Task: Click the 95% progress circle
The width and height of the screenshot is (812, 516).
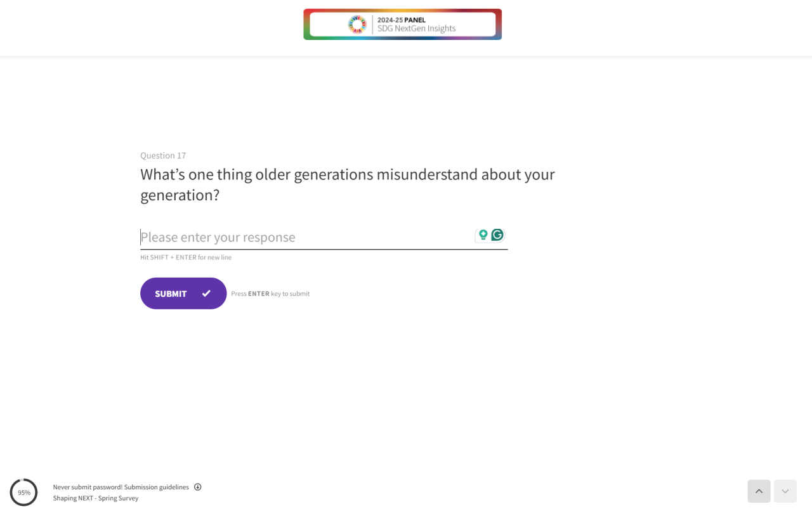Action: pos(24,493)
